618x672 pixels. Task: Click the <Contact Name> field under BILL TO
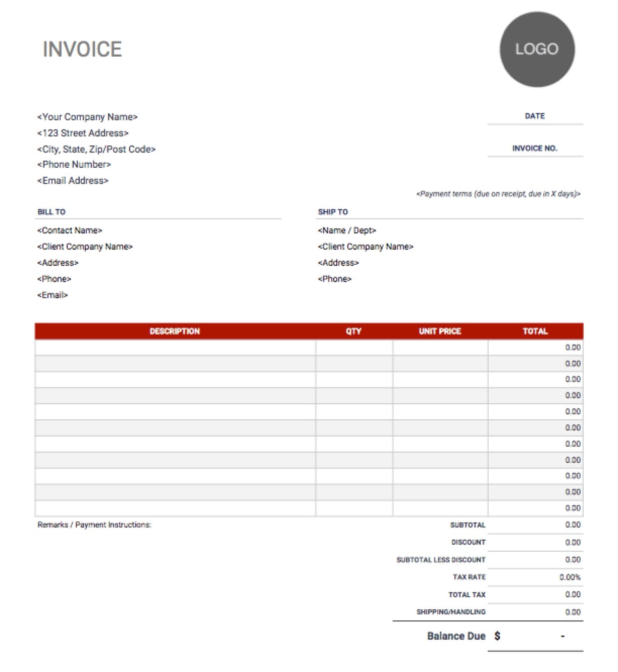coord(70,230)
